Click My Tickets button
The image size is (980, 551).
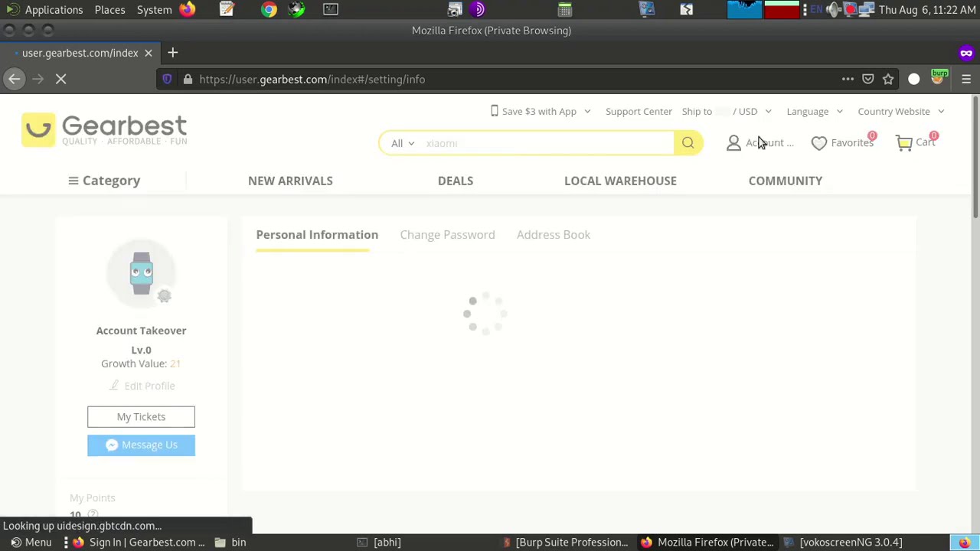pos(141,416)
